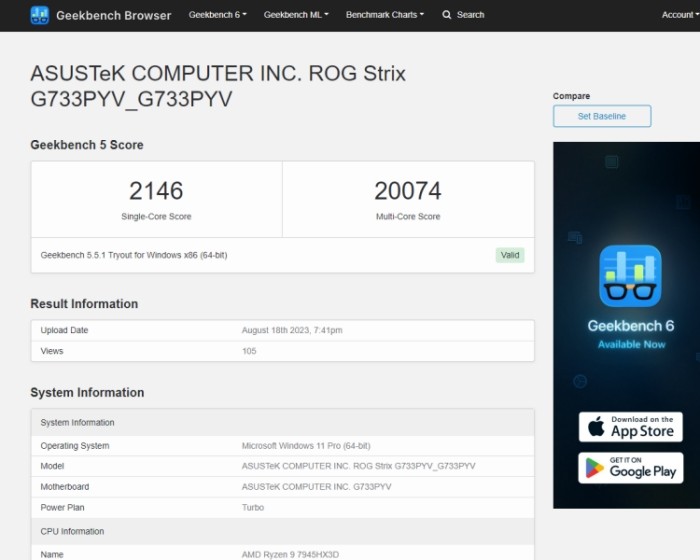Open Get it on Google Play badge

click(630, 468)
